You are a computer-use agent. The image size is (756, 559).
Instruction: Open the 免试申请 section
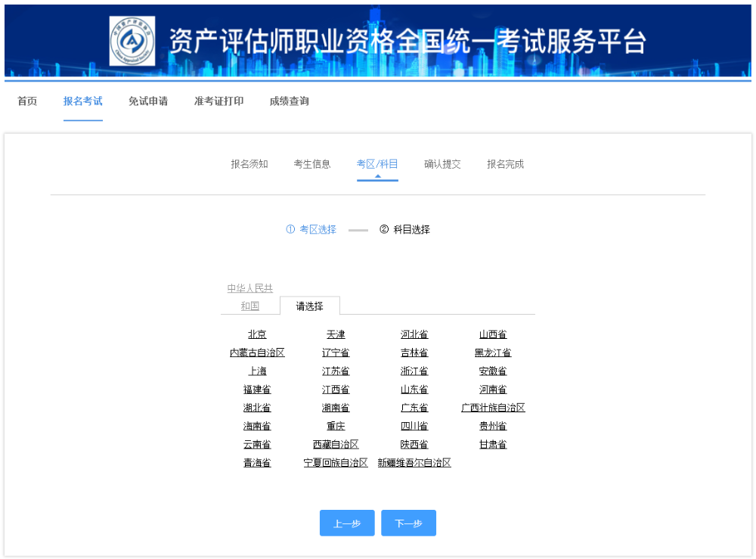click(x=147, y=101)
